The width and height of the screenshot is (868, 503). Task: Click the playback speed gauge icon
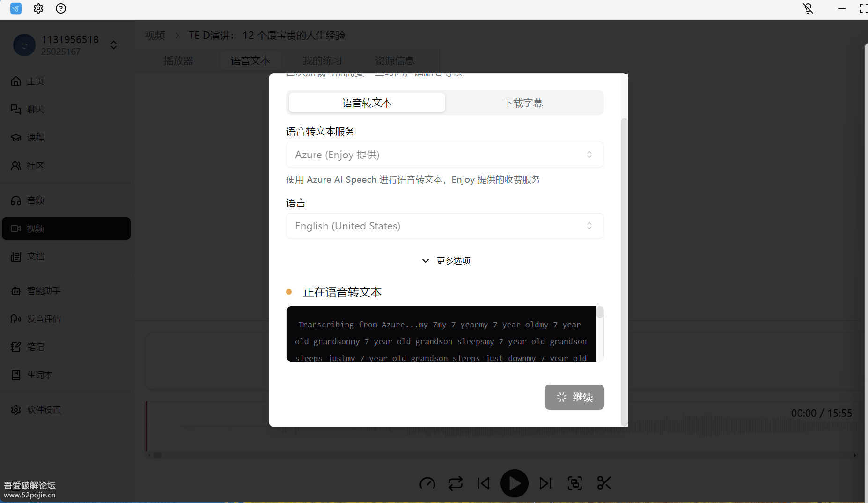click(427, 483)
